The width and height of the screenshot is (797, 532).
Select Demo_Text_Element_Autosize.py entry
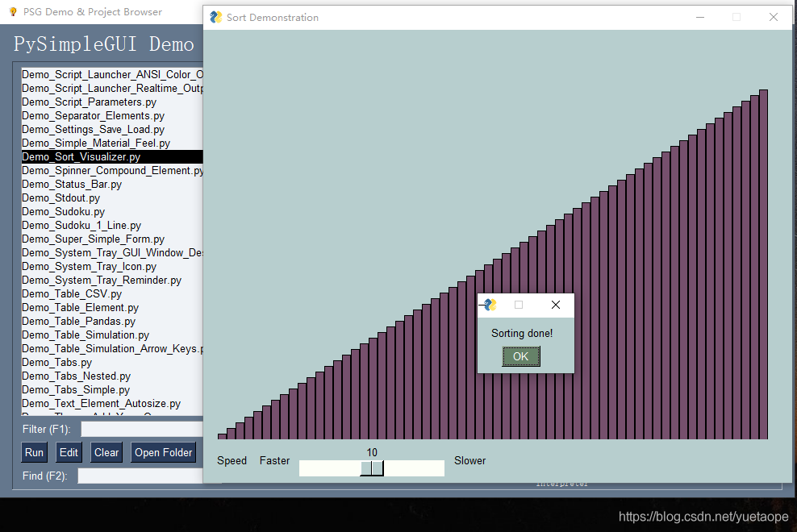pos(112,404)
